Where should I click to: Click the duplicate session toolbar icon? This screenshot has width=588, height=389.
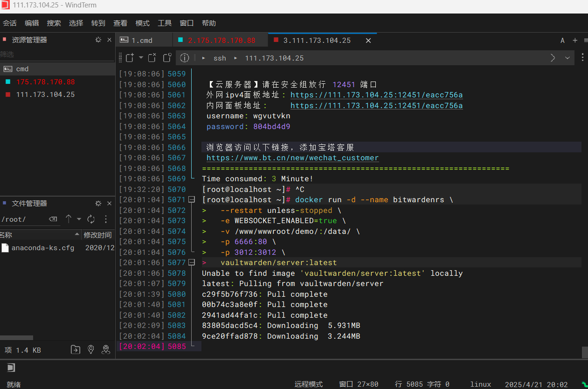[x=167, y=58]
